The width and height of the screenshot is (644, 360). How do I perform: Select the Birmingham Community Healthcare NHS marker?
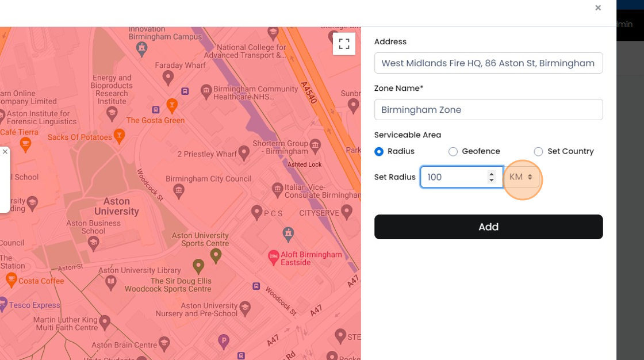(x=206, y=90)
